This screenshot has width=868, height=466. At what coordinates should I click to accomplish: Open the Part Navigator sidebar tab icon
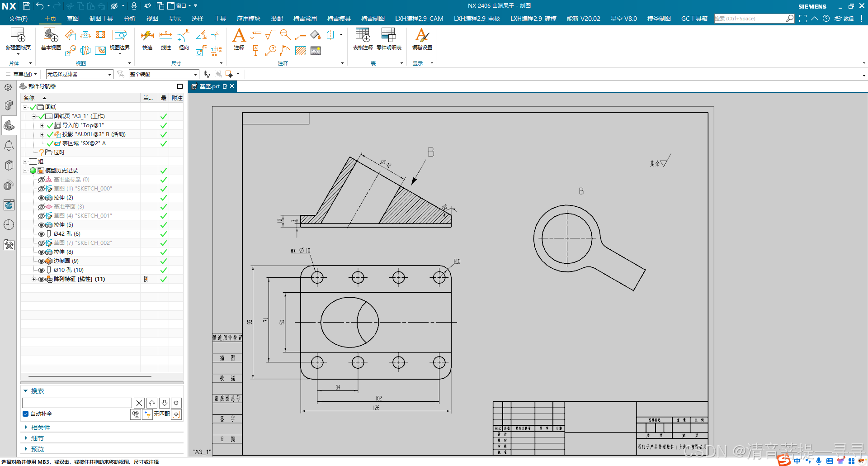(x=9, y=125)
